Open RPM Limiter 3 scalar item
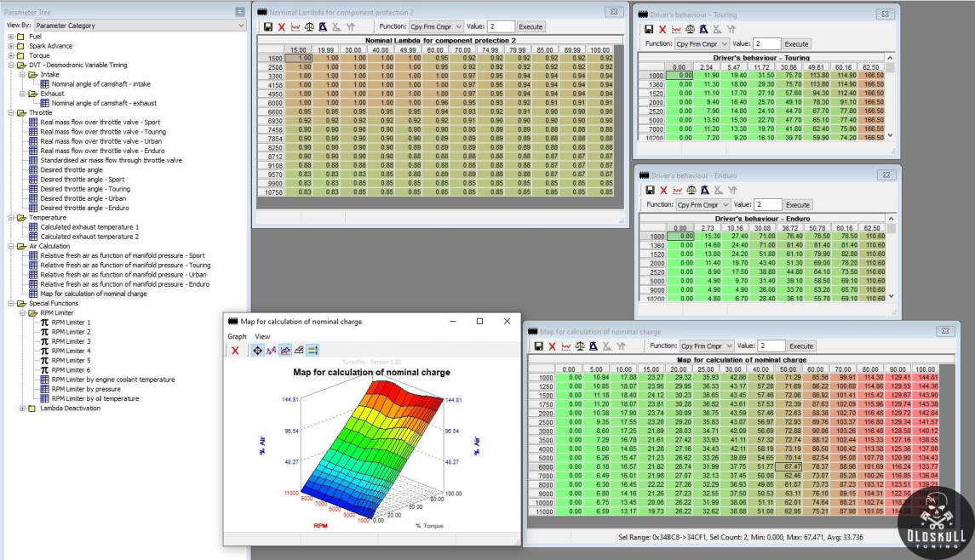This screenshot has height=560, width=975. 70,341
